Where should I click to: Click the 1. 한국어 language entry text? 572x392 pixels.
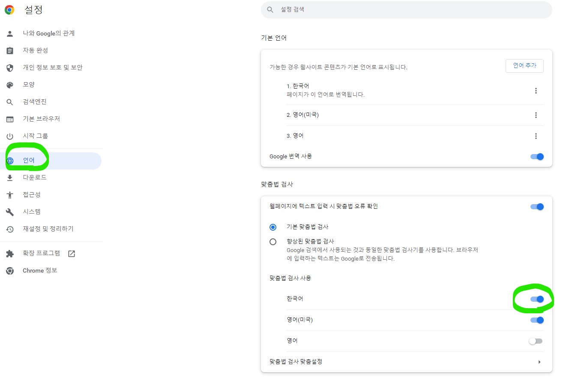click(298, 86)
